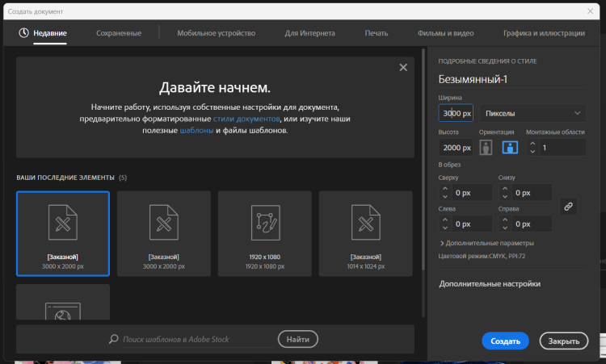Increase the Сверху bleed value
The height and width of the screenshot is (364, 606).
(x=445, y=188)
